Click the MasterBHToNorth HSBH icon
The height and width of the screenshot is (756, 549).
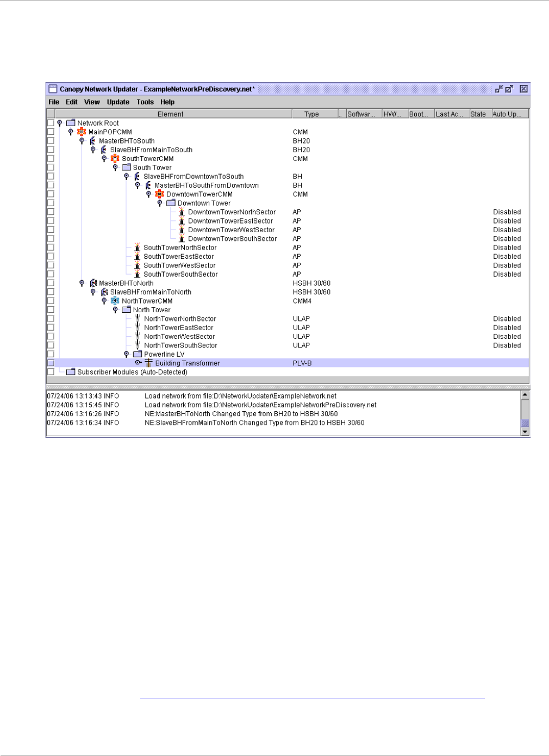(x=93, y=283)
